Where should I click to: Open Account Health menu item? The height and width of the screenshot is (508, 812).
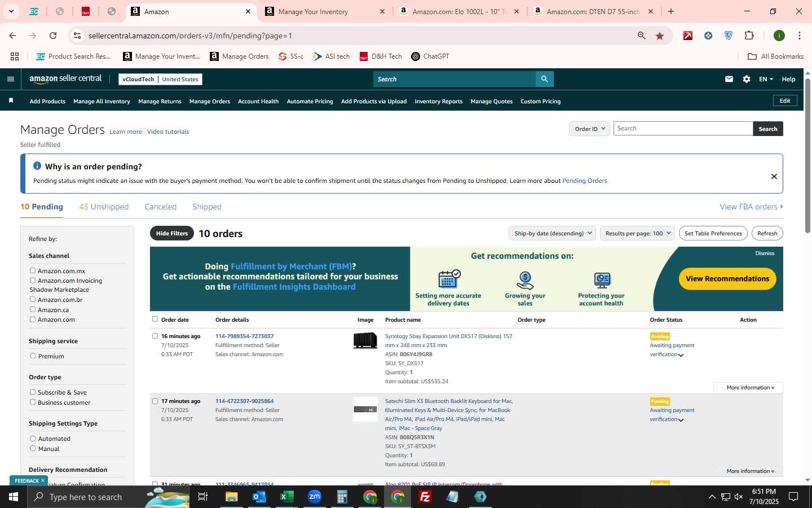pyautogui.click(x=258, y=102)
